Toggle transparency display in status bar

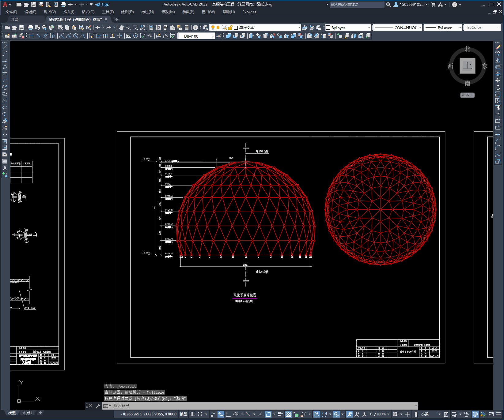pyautogui.click(x=288, y=414)
